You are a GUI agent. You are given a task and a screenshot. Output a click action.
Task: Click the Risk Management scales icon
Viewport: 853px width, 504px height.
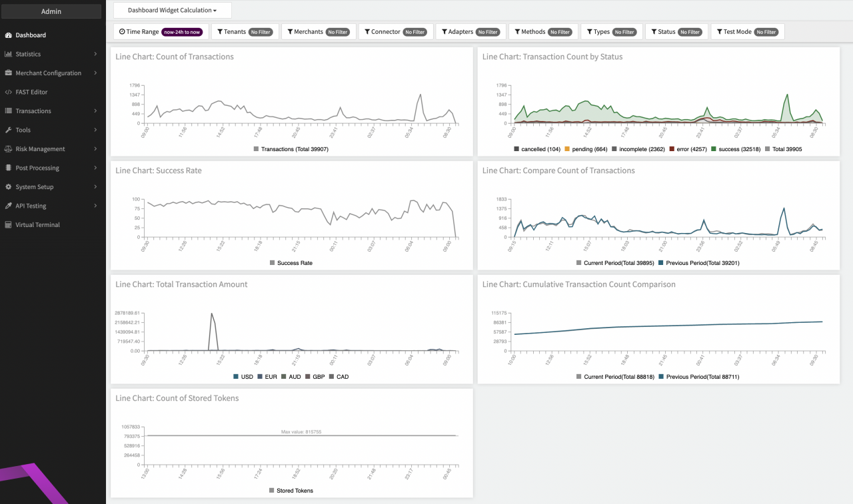pyautogui.click(x=9, y=149)
